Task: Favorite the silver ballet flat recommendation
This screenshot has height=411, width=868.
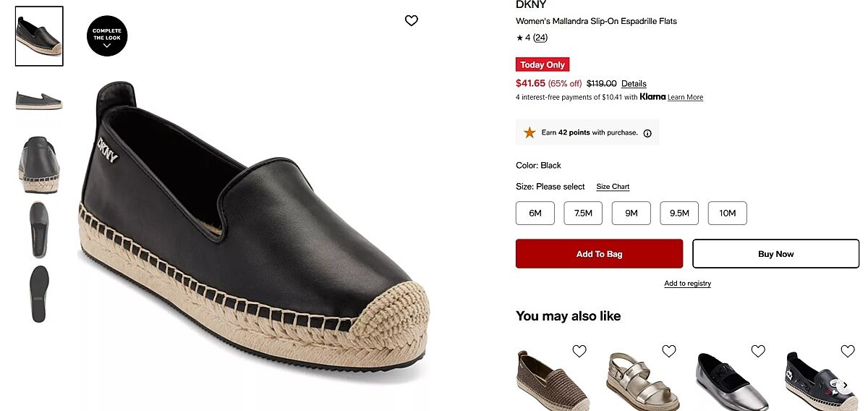Action: [x=758, y=352]
